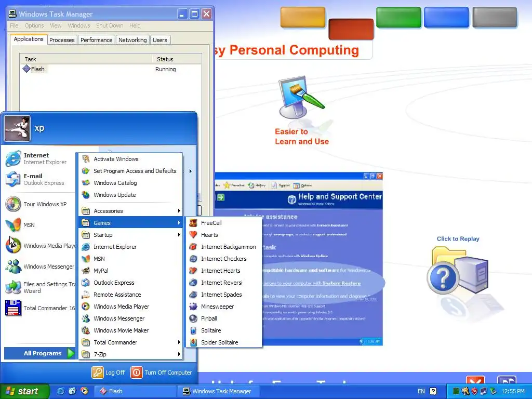Click Status column header
532x399 pixels.
[177, 59]
